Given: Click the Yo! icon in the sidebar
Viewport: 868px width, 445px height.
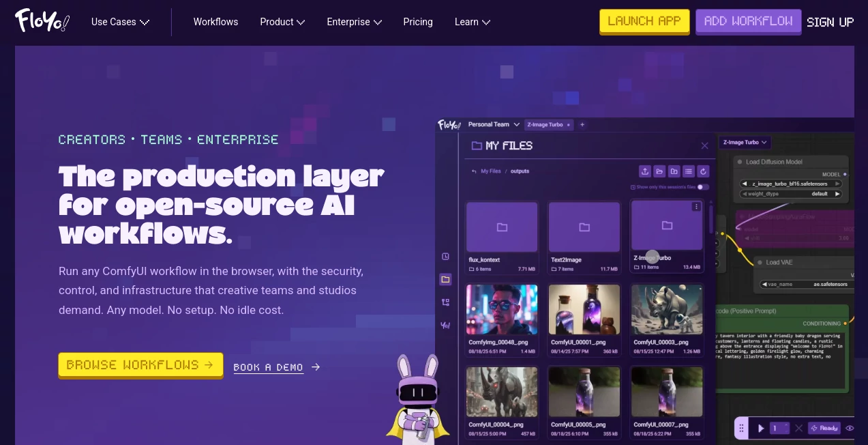Looking at the screenshot, I should (445, 325).
